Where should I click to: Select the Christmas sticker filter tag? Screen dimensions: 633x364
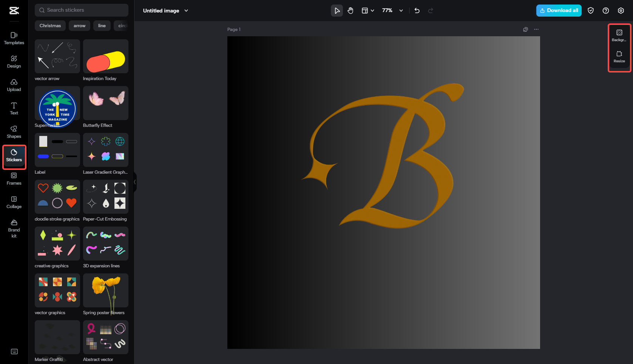pos(50,25)
